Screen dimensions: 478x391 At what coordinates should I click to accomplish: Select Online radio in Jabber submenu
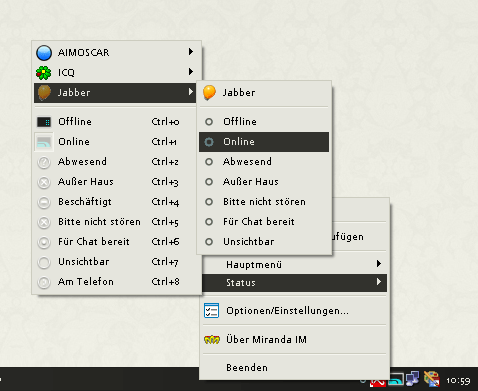(x=209, y=142)
